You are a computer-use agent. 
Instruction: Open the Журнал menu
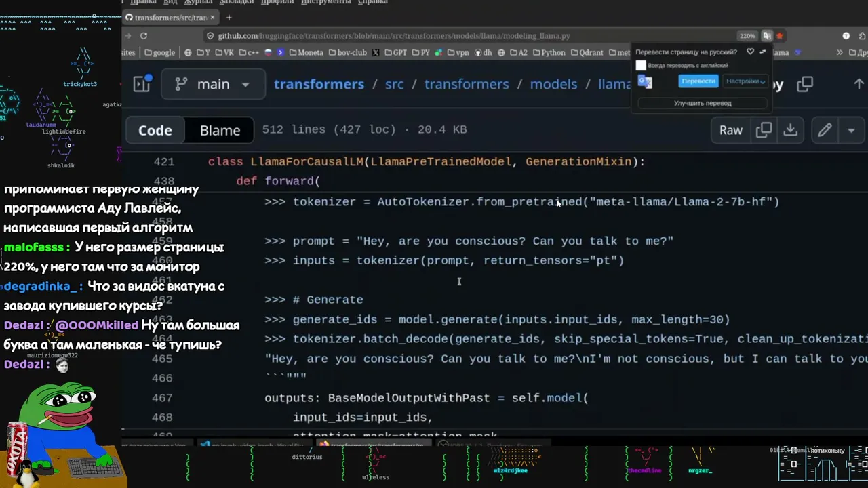pyautogui.click(x=198, y=2)
